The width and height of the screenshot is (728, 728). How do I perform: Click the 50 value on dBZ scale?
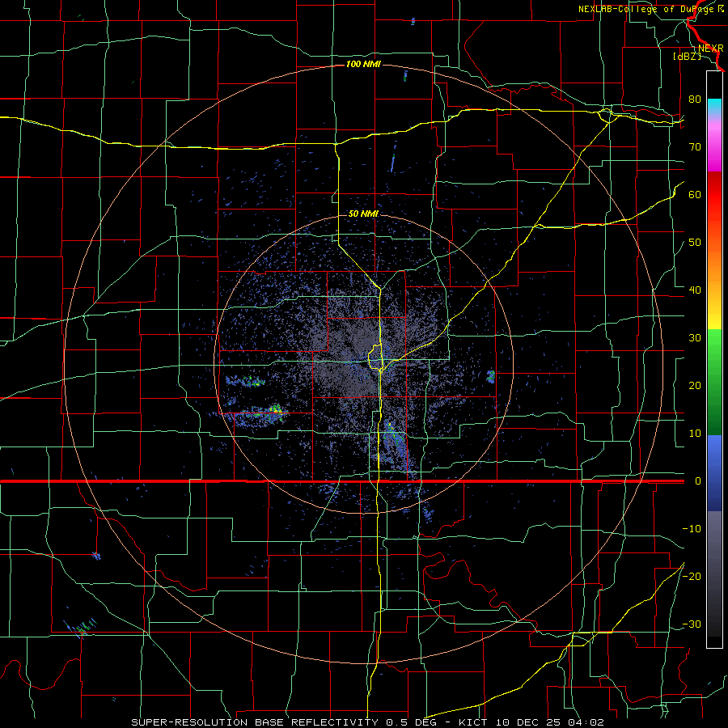pyautogui.click(x=695, y=243)
